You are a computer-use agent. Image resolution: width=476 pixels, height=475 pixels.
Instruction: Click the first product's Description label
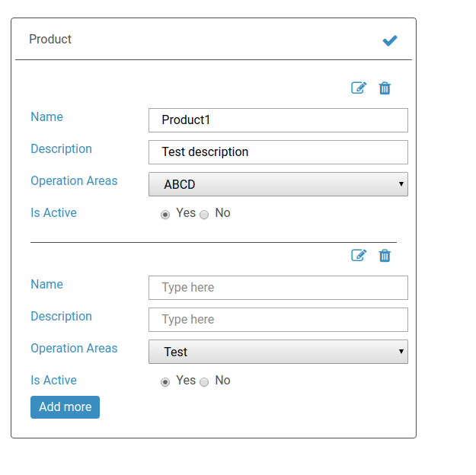(x=61, y=149)
